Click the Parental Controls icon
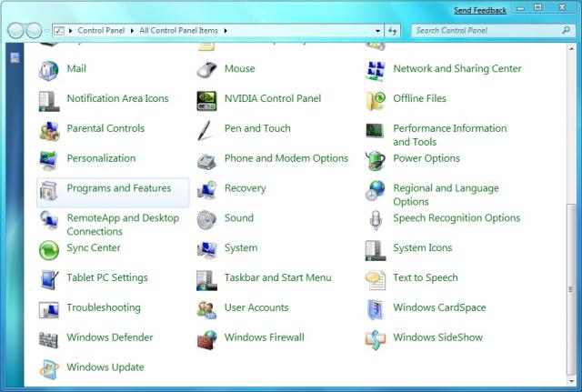The width and height of the screenshot is (582, 392). pyautogui.click(x=48, y=130)
